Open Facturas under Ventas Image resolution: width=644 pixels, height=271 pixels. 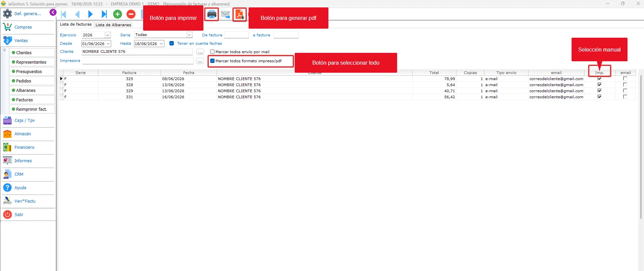[32, 100]
